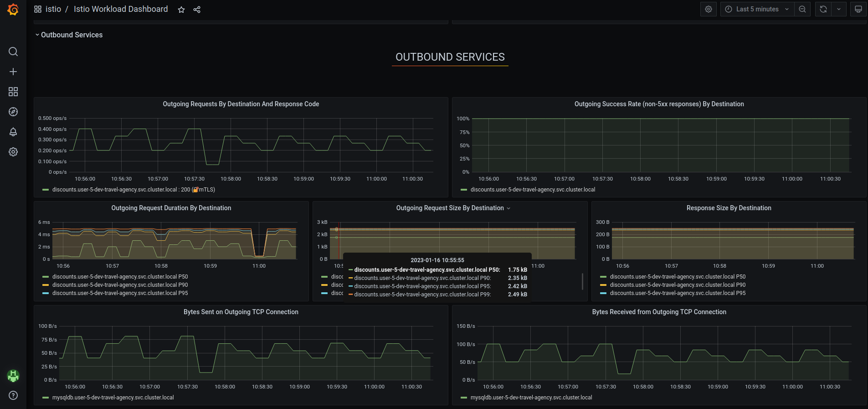Toggle P90 series in Response Size legend

tap(678, 285)
